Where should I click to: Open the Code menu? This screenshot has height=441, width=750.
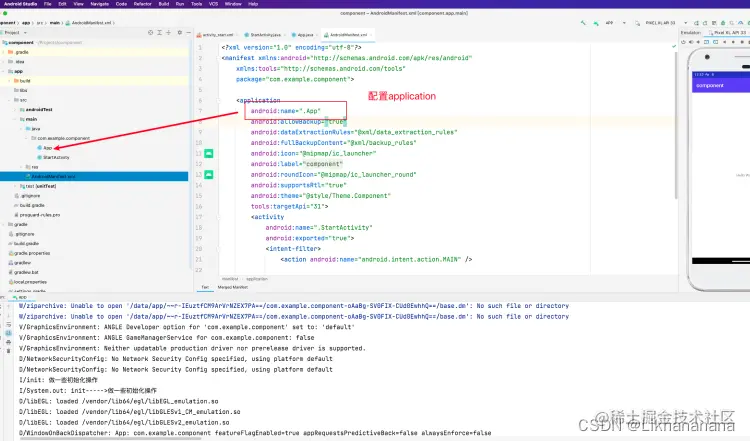coord(121,4)
